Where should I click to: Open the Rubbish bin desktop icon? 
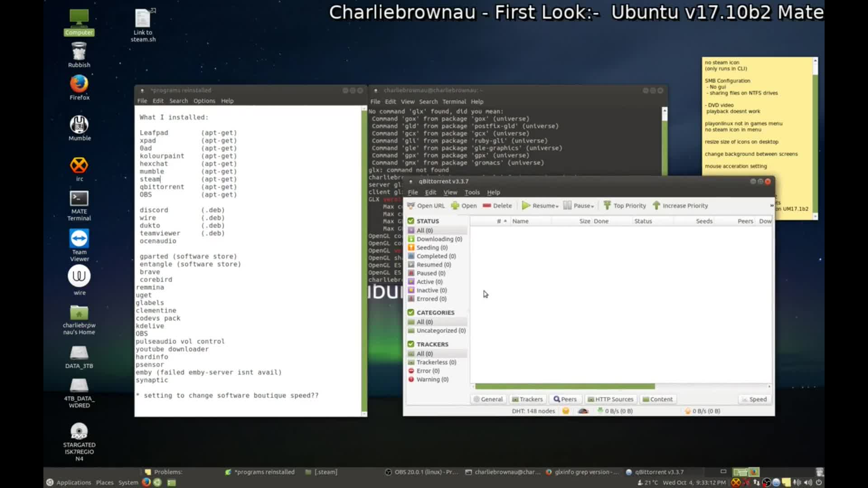[79, 55]
